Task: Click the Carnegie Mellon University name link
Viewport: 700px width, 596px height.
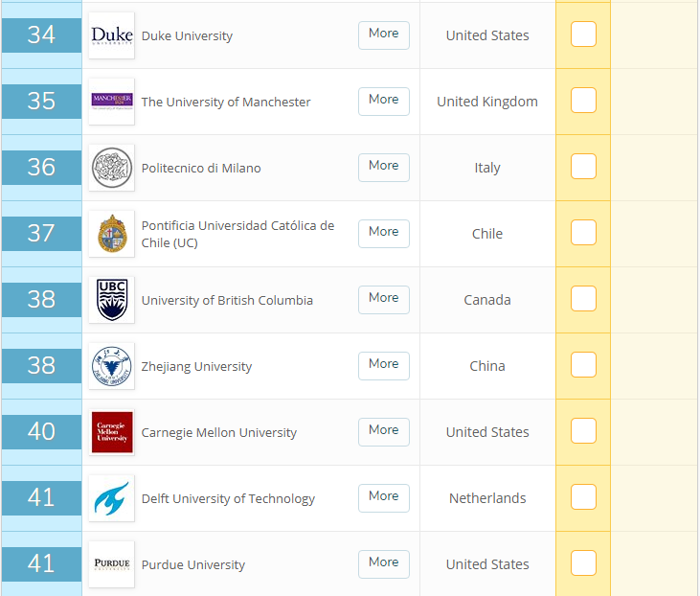Action: [x=218, y=433]
